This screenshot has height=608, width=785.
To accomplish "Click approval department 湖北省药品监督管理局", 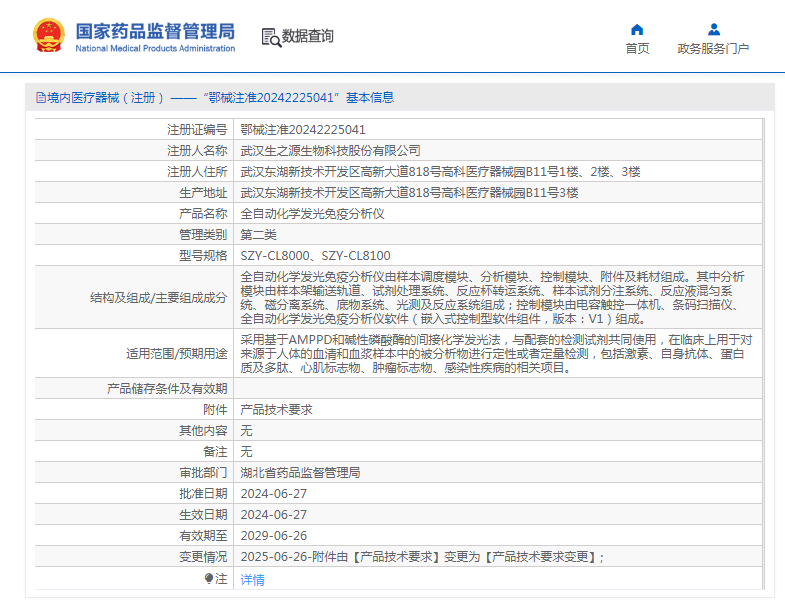I will coord(300,473).
